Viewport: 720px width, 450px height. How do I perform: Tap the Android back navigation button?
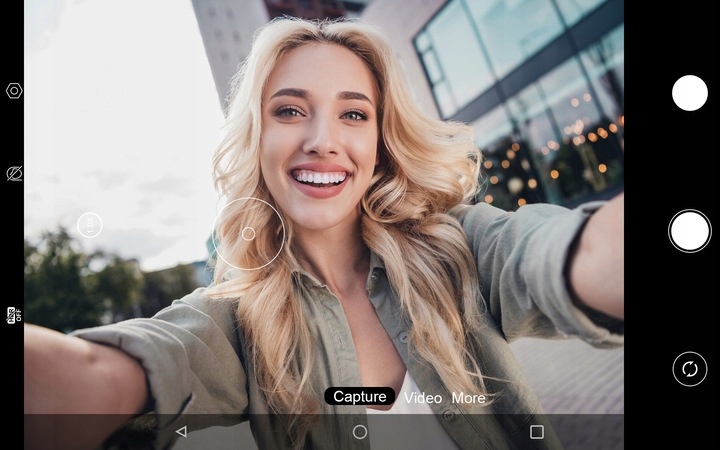(x=181, y=432)
